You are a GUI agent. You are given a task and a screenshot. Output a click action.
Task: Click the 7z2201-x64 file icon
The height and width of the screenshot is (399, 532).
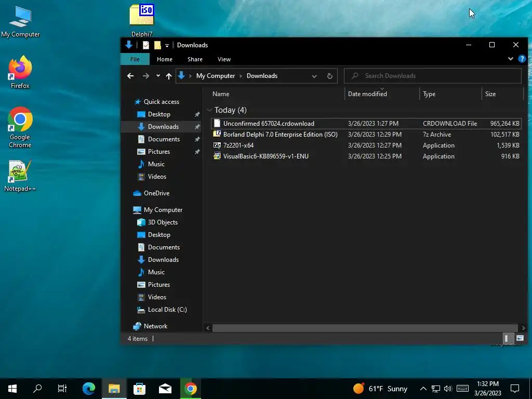[217, 145]
